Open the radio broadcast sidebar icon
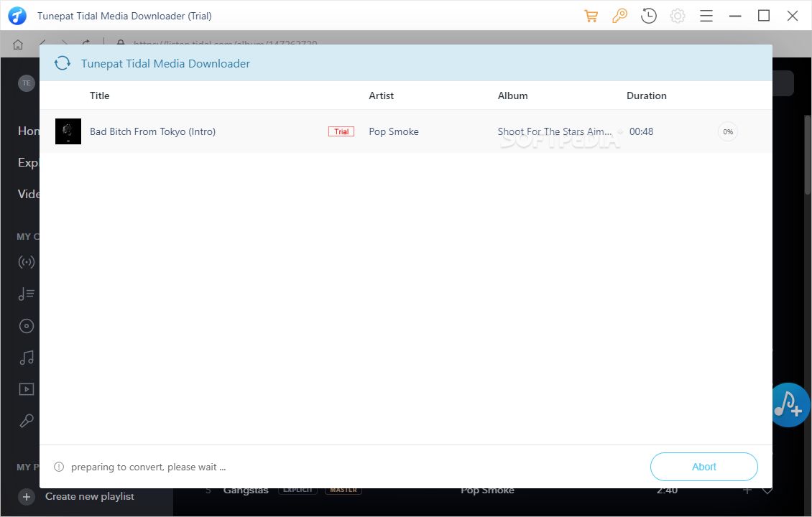Viewport: 812px width, 517px height. (27, 262)
